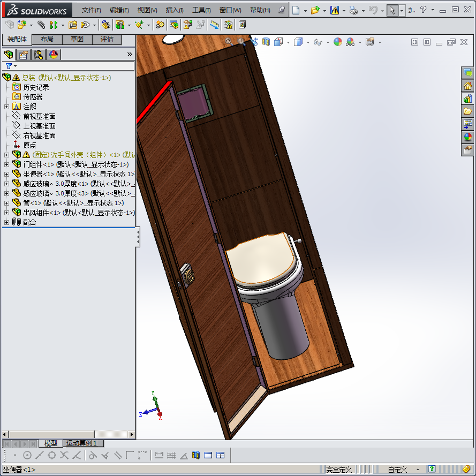Select the 前视基准面 plane
This screenshot has height=476, width=476.
40,116
